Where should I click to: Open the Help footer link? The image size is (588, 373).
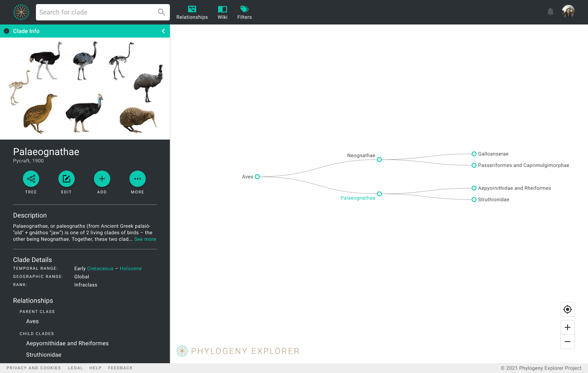click(x=96, y=368)
